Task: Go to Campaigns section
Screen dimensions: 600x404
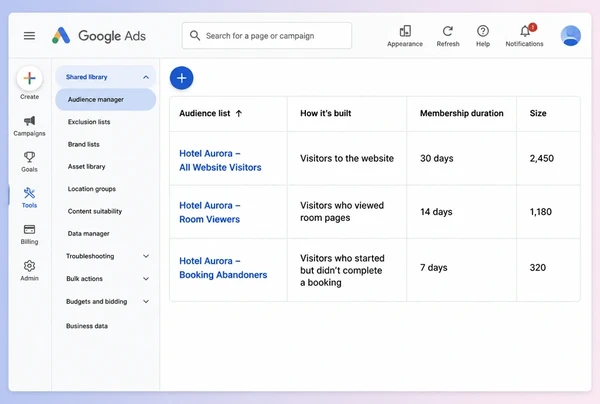Action: click(x=29, y=126)
